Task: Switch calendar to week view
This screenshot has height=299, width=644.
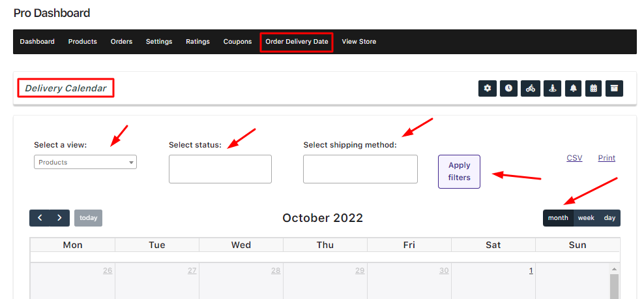Action: (x=586, y=218)
